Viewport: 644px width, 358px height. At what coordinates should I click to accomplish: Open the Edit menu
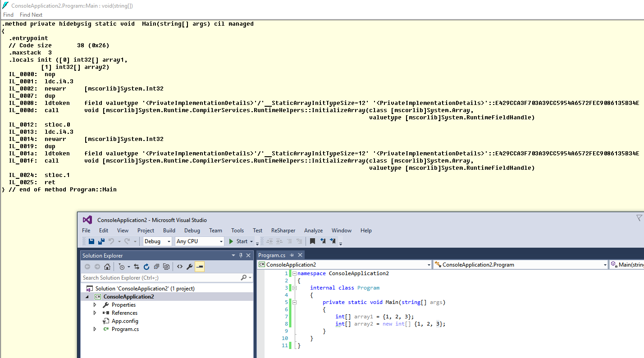(x=104, y=231)
